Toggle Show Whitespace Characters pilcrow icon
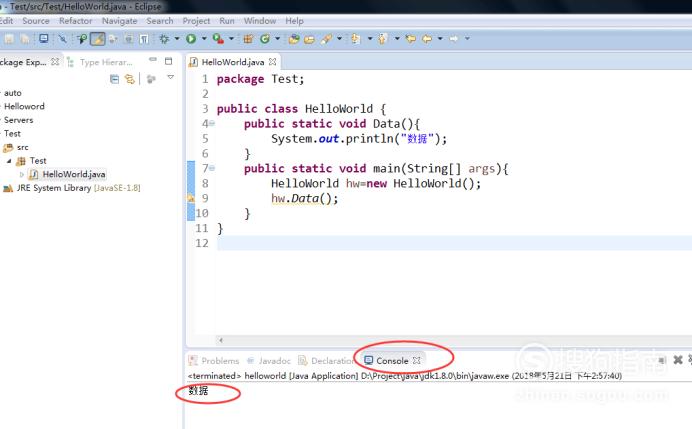The height and width of the screenshot is (429, 692). [144, 39]
